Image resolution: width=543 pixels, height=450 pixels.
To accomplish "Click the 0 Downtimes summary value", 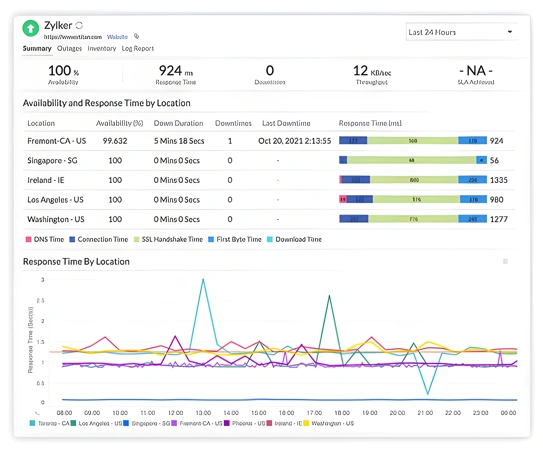I will [x=270, y=74].
